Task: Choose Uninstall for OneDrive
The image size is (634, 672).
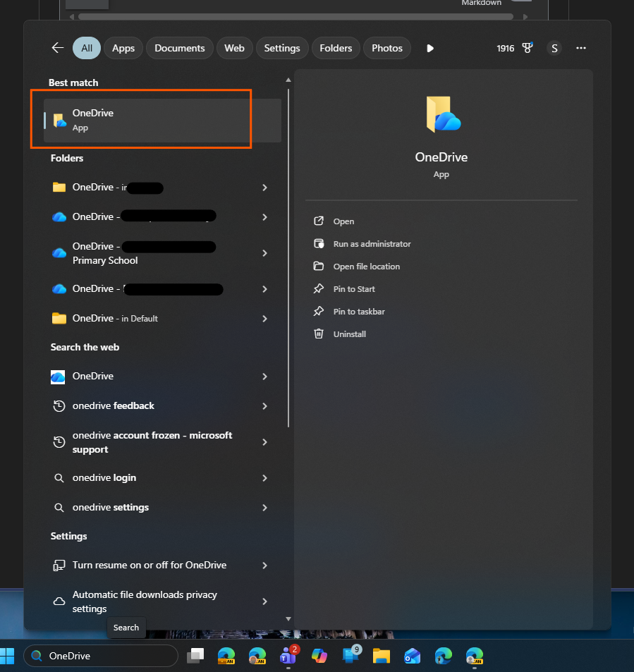Action: [x=349, y=334]
